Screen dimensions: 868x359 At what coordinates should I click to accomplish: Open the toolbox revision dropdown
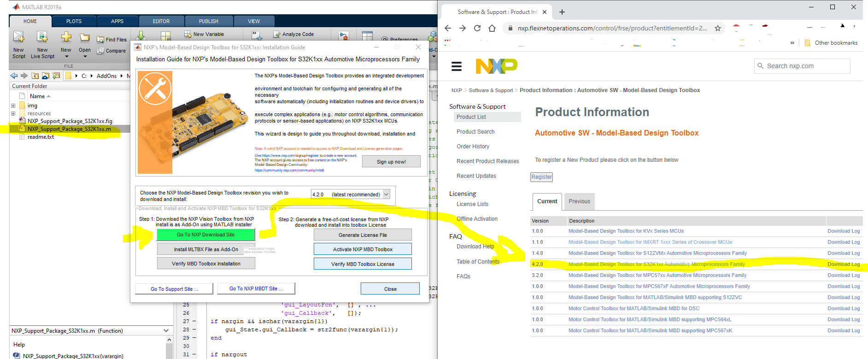[350, 194]
